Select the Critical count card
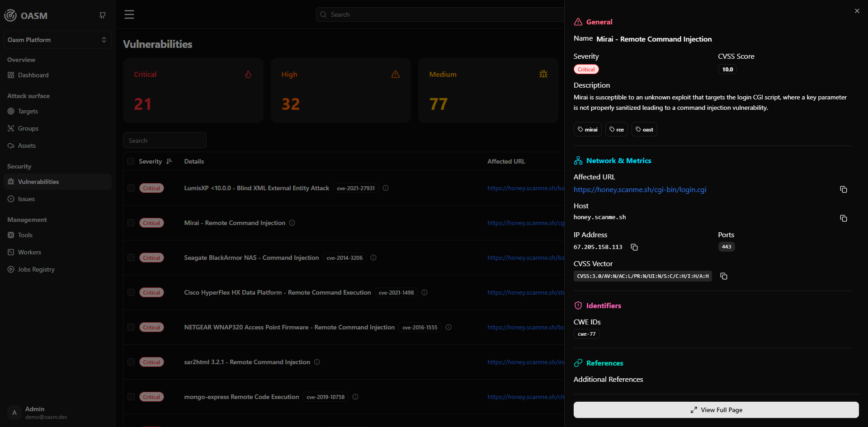This screenshot has height=427, width=868. [193, 90]
